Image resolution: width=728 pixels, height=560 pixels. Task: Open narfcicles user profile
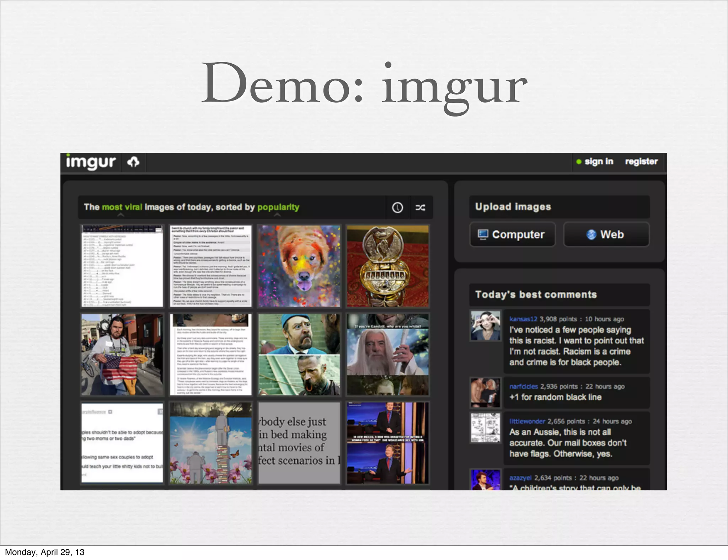point(524,386)
